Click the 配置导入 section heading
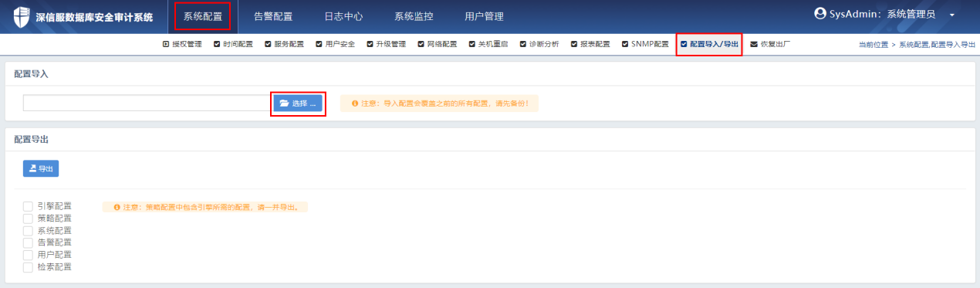 click(32, 73)
